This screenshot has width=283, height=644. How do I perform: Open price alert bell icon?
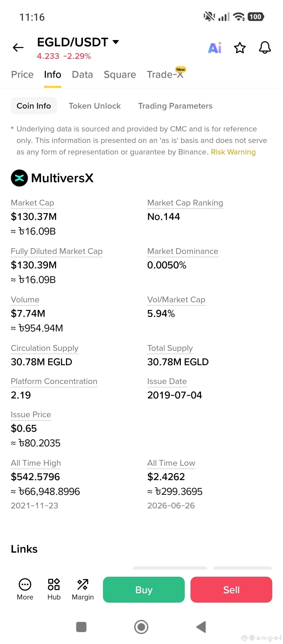pyautogui.click(x=265, y=48)
